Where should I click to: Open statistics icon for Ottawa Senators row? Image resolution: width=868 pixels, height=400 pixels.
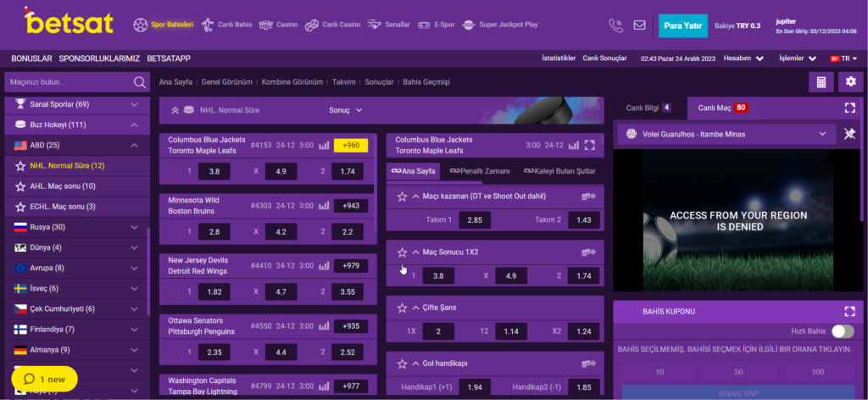(x=324, y=326)
